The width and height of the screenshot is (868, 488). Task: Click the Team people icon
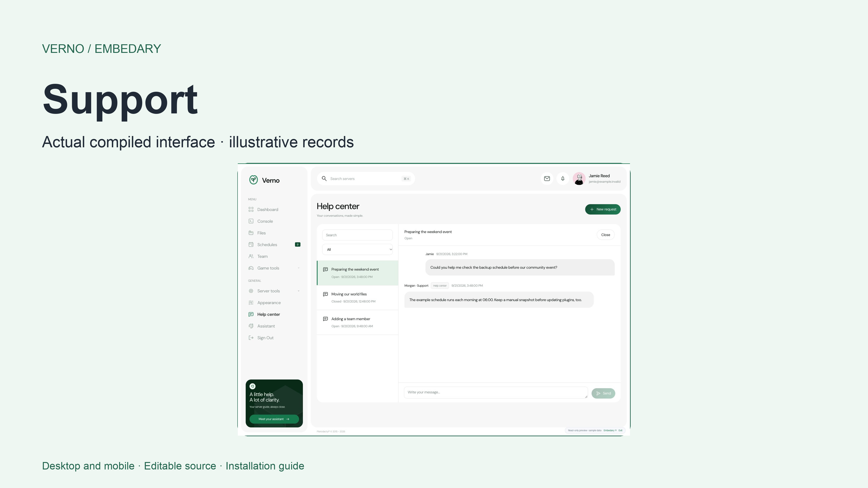pyautogui.click(x=251, y=256)
